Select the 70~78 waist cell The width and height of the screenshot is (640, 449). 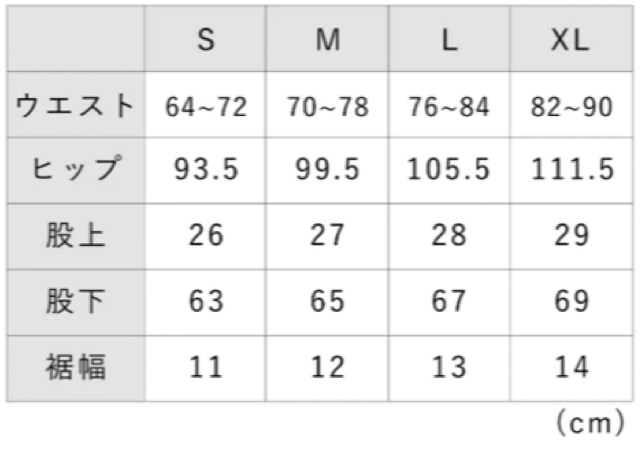(328, 106)
